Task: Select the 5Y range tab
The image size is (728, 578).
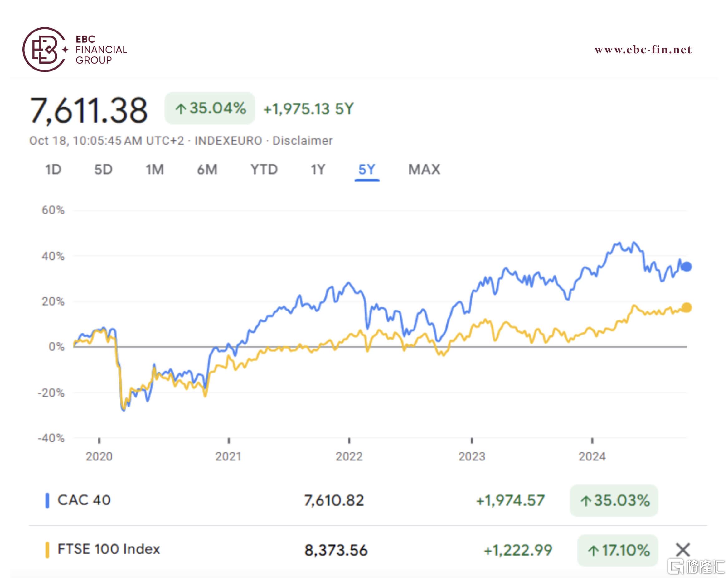Action: (x=367, y=169)
